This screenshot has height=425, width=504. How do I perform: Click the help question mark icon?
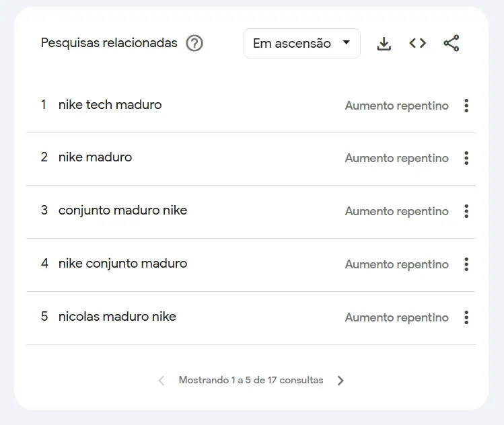(194, 44)
